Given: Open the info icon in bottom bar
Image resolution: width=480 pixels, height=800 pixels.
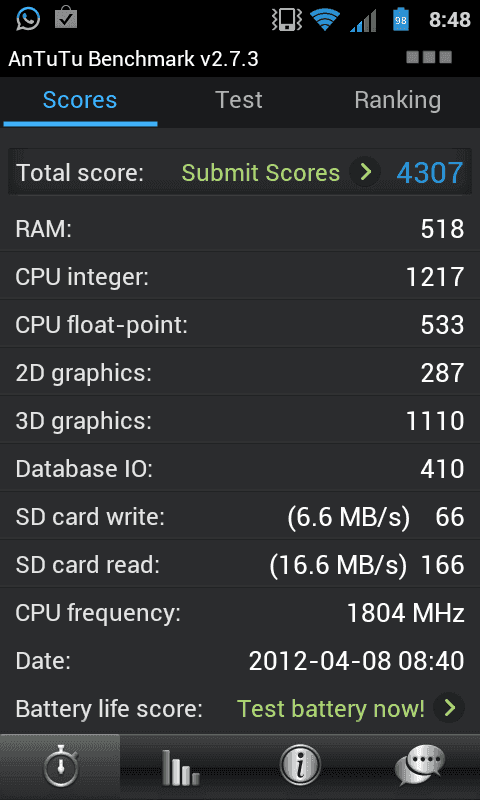Looking at the screenshot, I should tap(300, 766).
